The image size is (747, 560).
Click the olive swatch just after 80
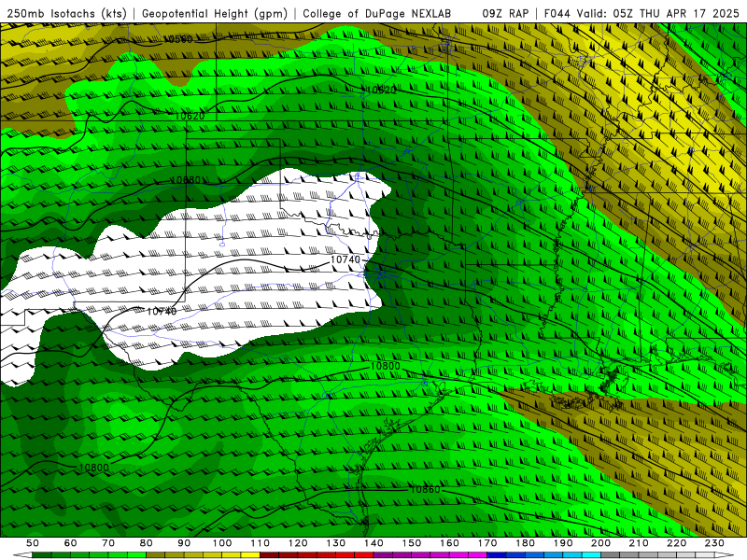pos(156,555)
